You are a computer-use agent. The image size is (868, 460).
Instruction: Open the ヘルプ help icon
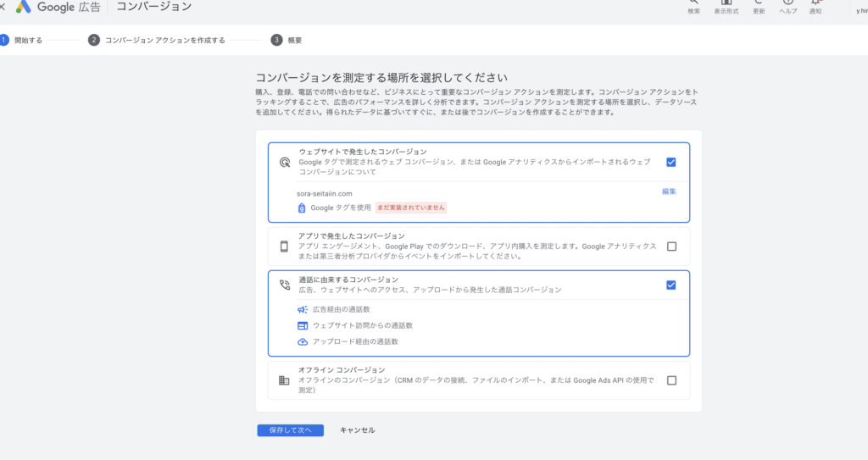[787, 4]
